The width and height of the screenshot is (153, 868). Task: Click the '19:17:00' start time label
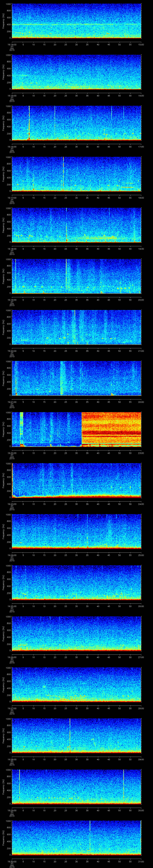12,197
